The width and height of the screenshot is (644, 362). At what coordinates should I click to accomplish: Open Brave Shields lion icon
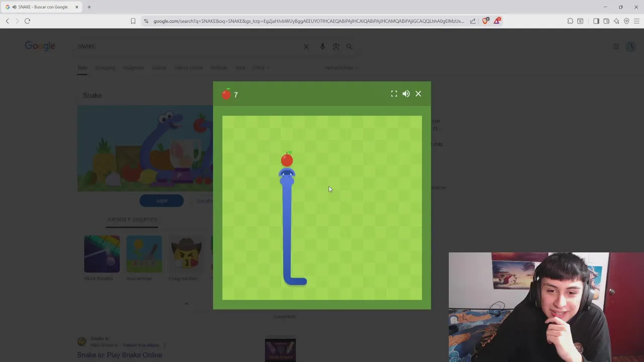[486, 21]
